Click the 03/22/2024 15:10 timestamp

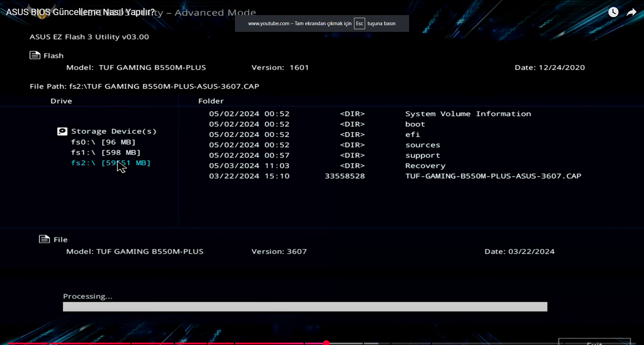pyautogui.click(x=249, y=176)
